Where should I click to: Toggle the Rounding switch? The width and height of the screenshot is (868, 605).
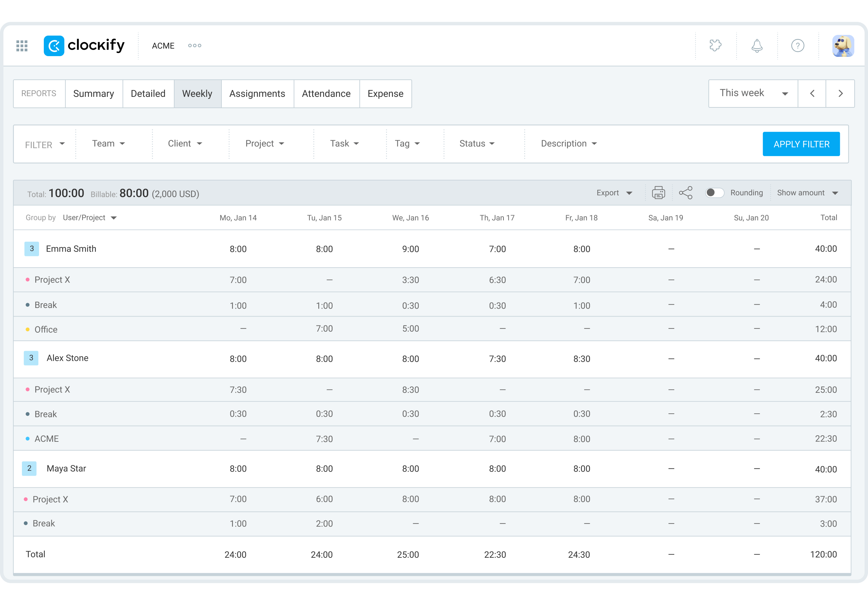[715, 193]
